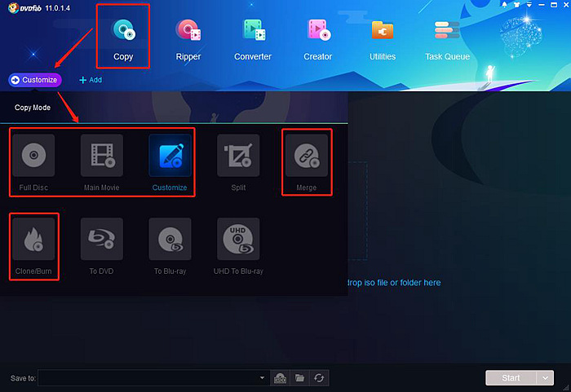The image size is (571, 392).
Task: Click the Add source button
Action: point(91,80)
